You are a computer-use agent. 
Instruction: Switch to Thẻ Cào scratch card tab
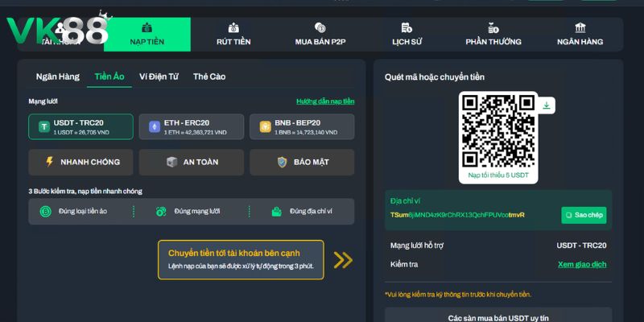click(x=209, y=76)
